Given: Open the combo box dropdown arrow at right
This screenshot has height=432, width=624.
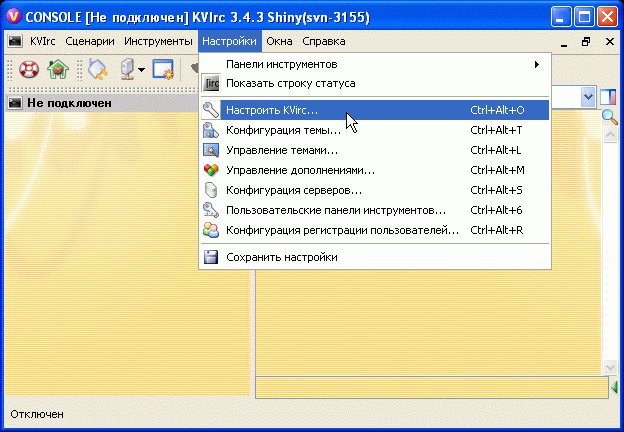Looking at the screenshot, I should 588,97.
